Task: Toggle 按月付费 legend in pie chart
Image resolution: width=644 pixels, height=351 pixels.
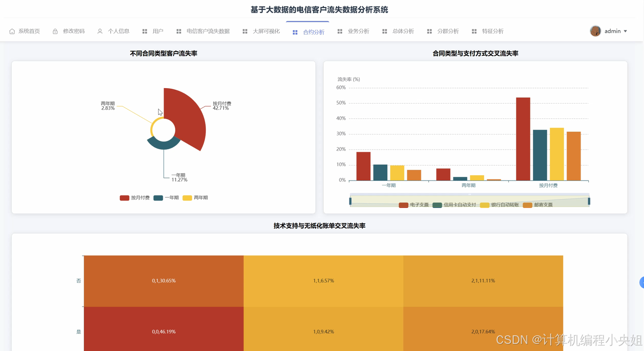Action: (135, 198)
